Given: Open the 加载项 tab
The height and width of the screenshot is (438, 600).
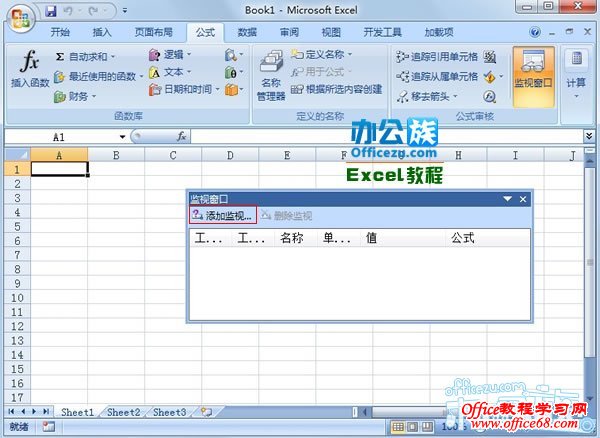Looking at the screenshot, I should pos(439,33).
